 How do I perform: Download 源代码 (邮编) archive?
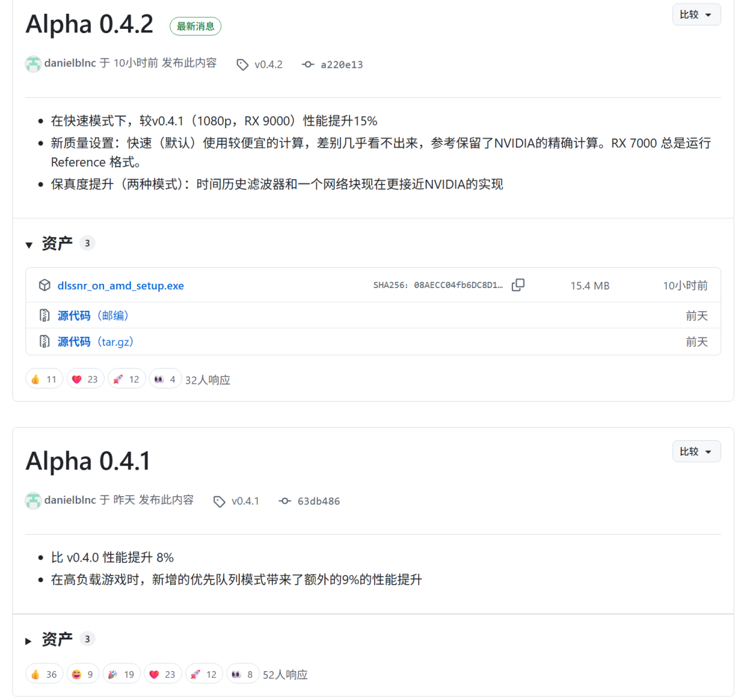coord(93,316)
